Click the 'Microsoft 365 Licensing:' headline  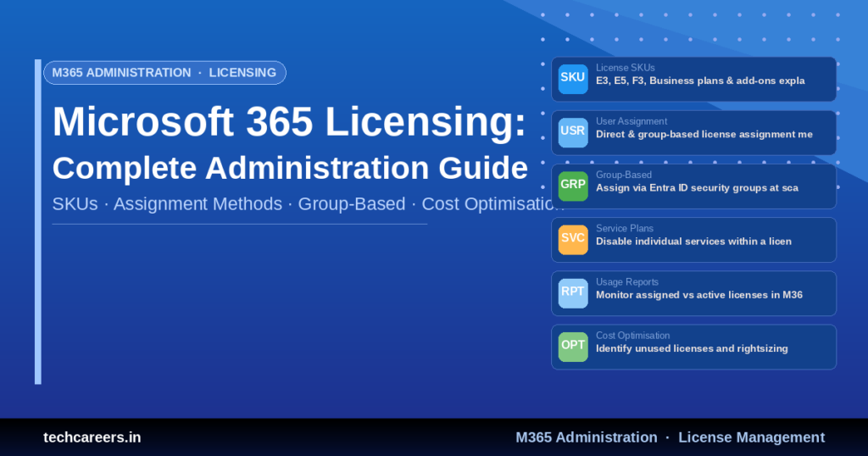click(289, 122)
